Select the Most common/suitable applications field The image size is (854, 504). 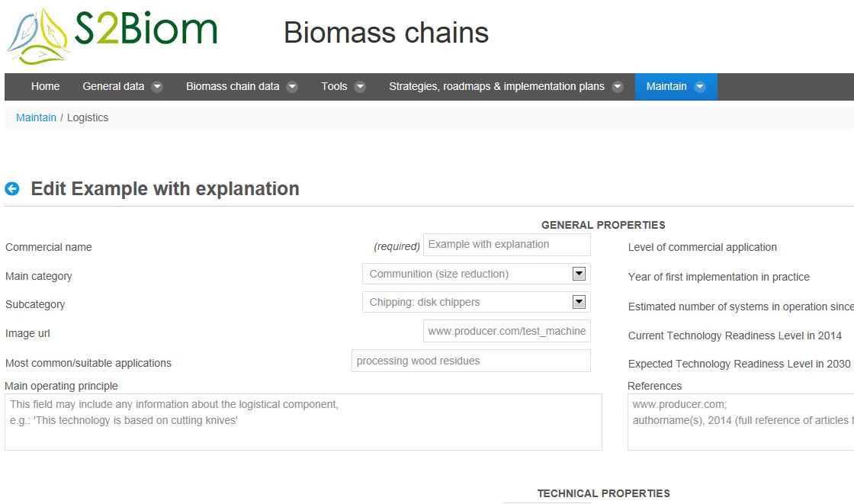pyautogui.click(x=471, y=361)
